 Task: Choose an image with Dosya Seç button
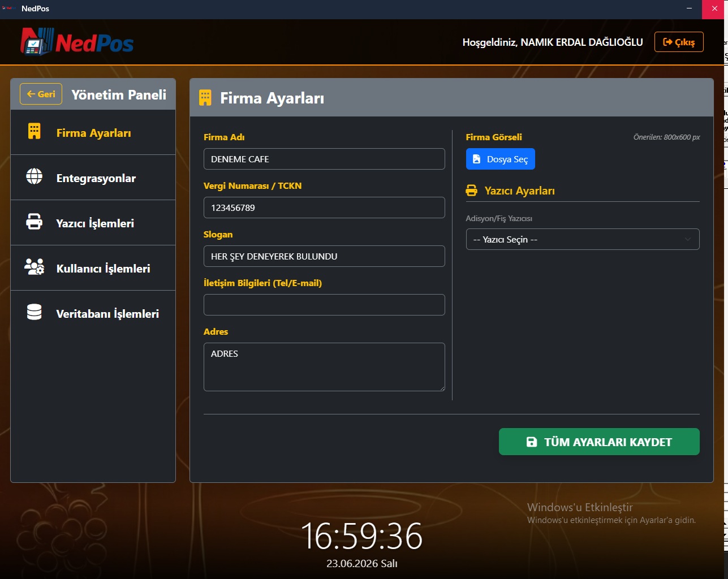point(501,159)
